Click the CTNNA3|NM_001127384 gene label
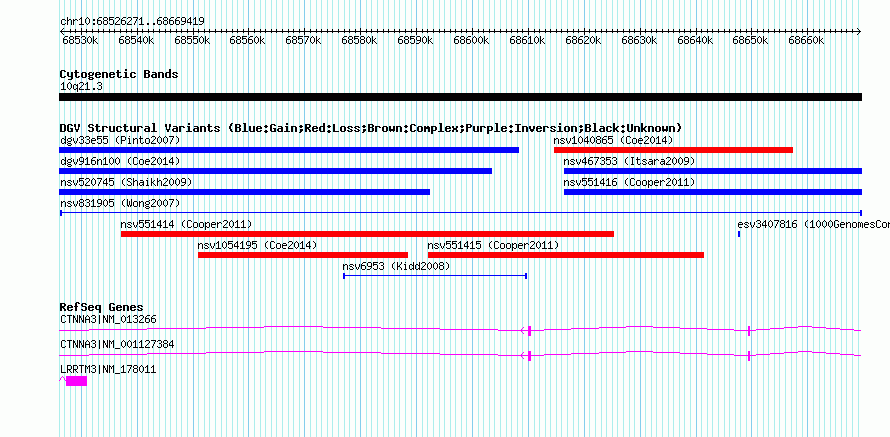890x437 pixels. [117, 344]
